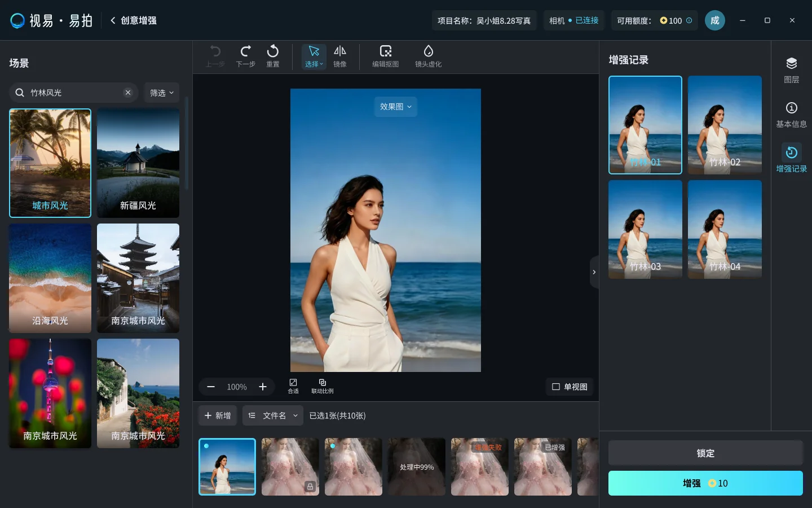Go back via 创意增强 header
The width and height of the screenshot is (812, 508).
[x=134, y=20]
